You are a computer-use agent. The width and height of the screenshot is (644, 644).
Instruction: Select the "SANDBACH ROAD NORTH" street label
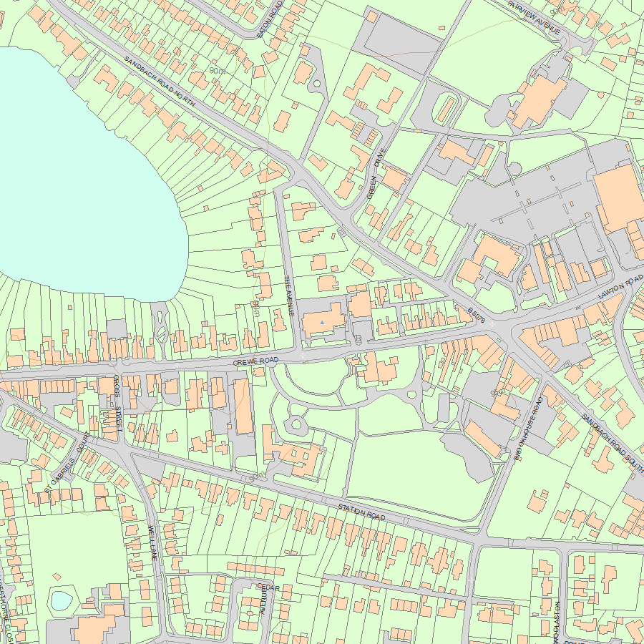click(x=160, y=82)
